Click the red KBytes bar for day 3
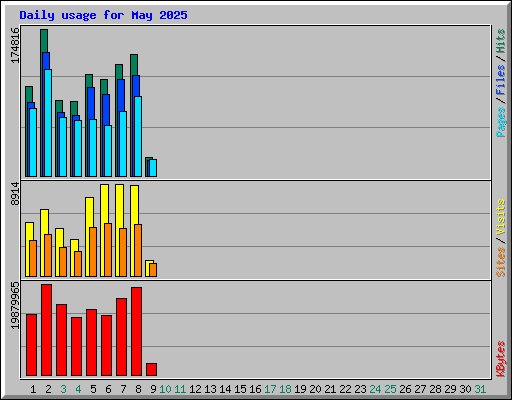 62,340
